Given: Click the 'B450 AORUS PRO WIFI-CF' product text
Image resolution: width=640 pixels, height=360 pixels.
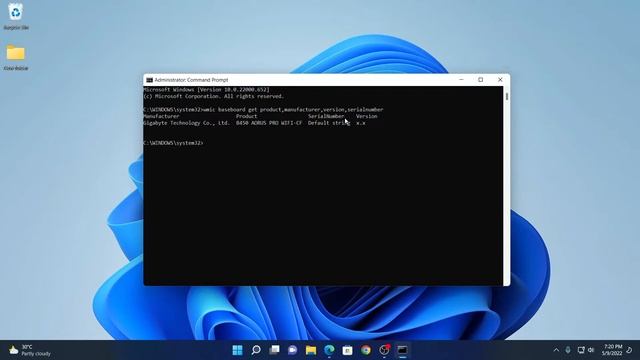Looking at the screenshot, I should tap(269, 123).
